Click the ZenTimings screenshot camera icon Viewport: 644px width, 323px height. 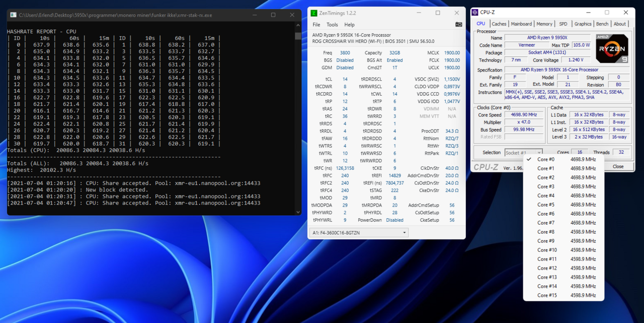pos(458,24)
